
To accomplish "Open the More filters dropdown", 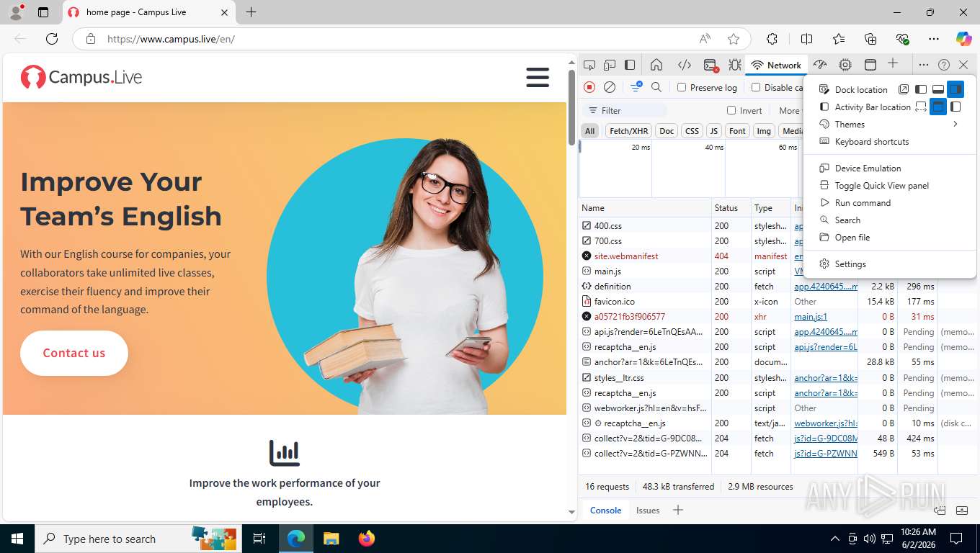I will pyautogui.click(x=790, y=110).
